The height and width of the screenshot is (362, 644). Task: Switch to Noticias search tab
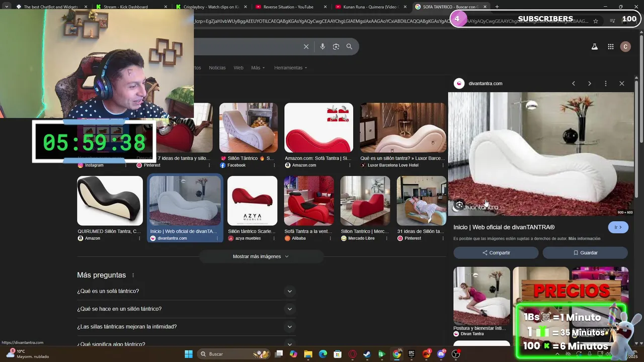click(217, 68)
